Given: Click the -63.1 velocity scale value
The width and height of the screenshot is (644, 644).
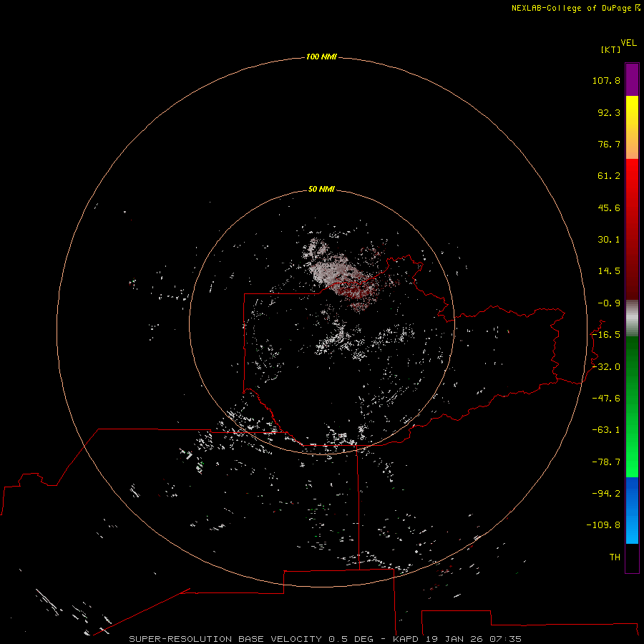Looking at the screenshot, I should (606, 430).
